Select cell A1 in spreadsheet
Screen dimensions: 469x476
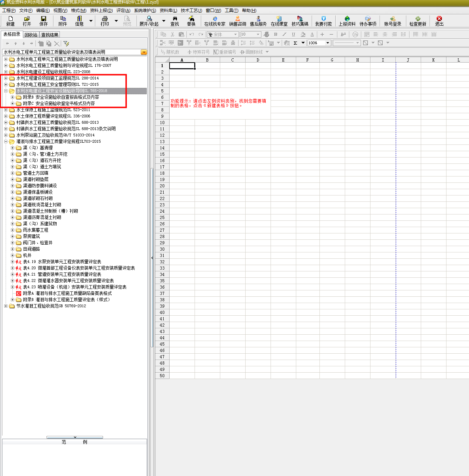pos(182,66)
